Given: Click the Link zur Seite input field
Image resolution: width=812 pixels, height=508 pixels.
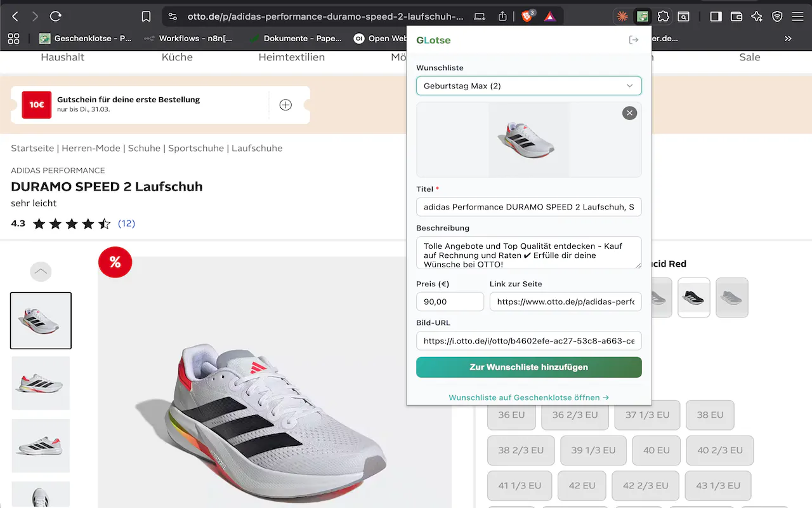Looking at the screenshot, I should (565, 302).
